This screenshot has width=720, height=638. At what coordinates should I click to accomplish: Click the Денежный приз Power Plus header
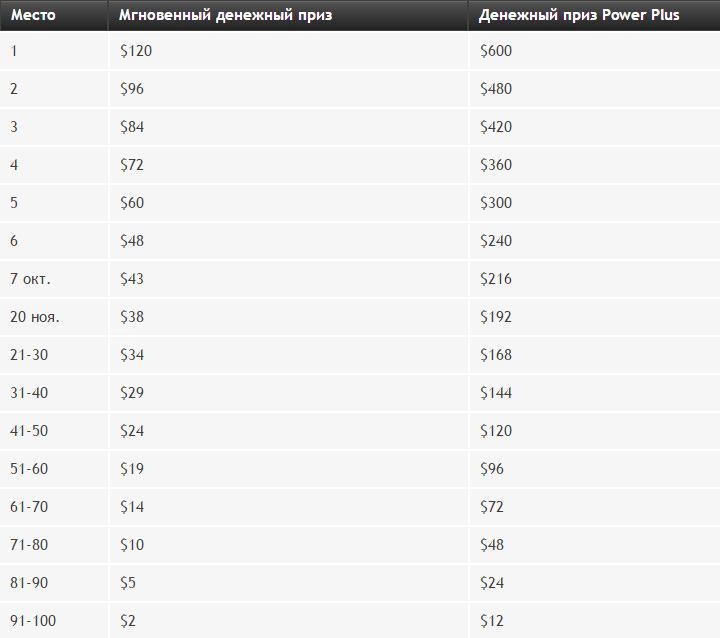(579, 15)
